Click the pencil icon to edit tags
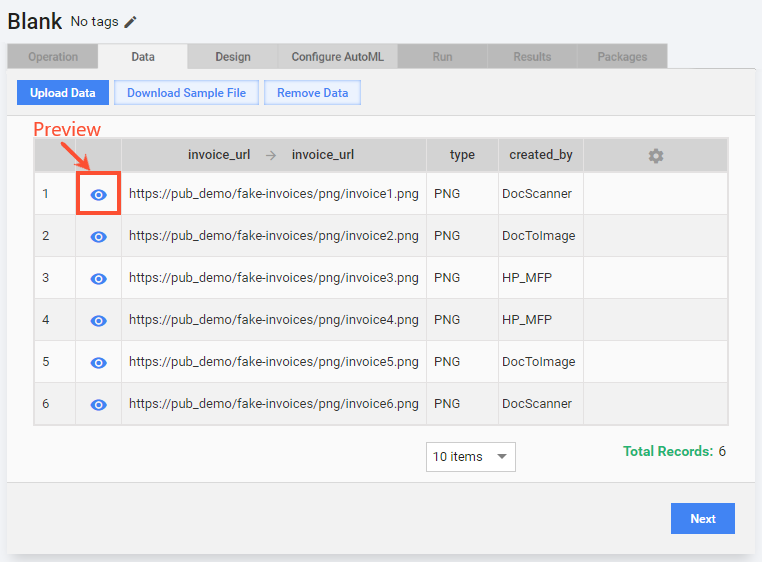762x562 pixels. [130, 22]
